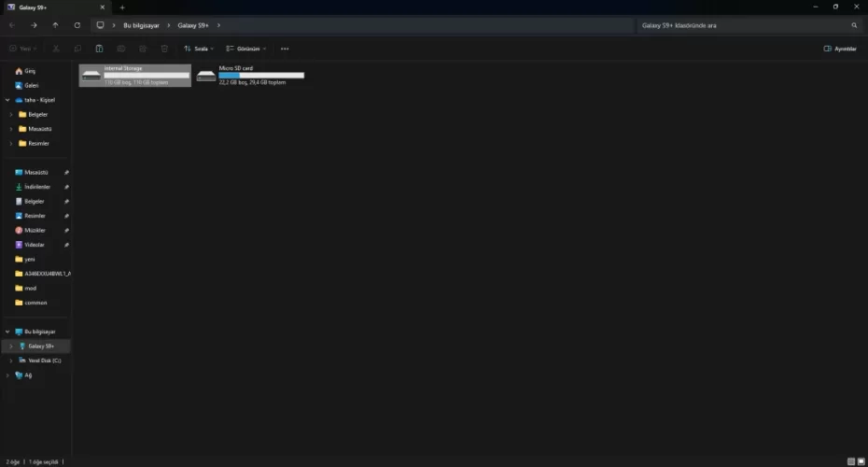868x467 pixels.
Task: Switch to large thumbnails view in status bar
Action: click(x=861, y=461)
